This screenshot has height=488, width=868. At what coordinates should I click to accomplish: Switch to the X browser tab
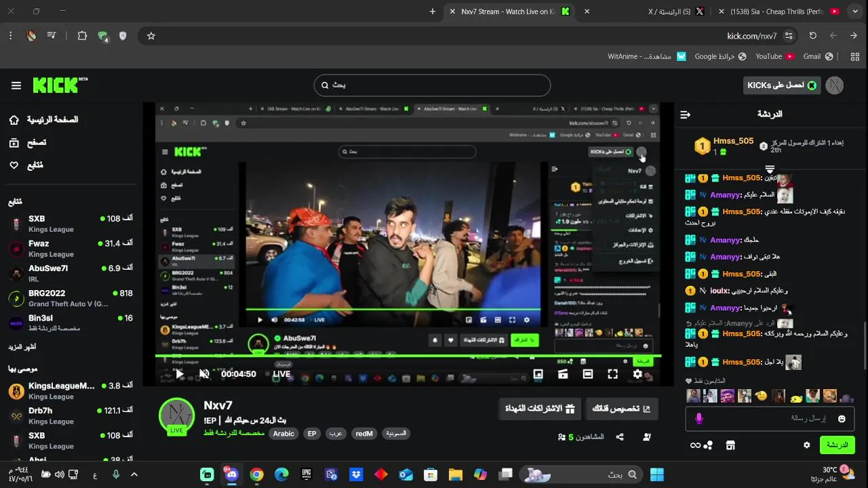[x=677, y=12]
